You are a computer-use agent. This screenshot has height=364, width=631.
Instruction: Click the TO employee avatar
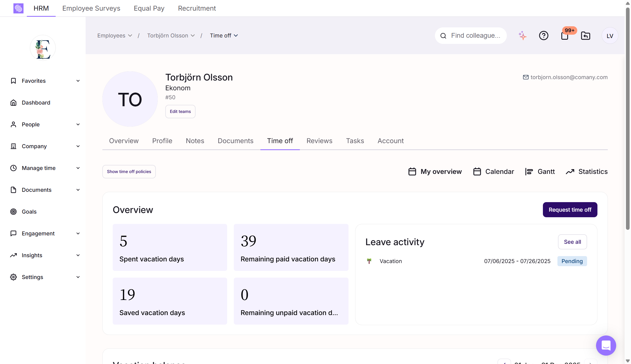point(130,99)
